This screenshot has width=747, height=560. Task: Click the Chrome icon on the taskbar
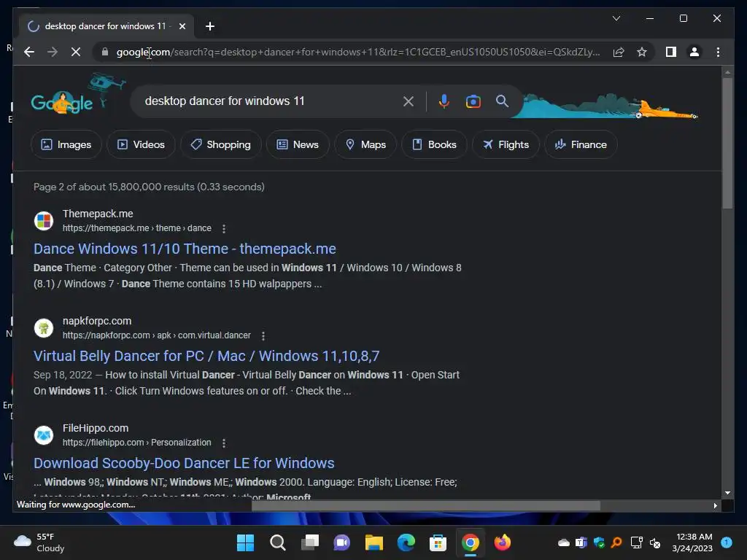(x=471, y=542)
